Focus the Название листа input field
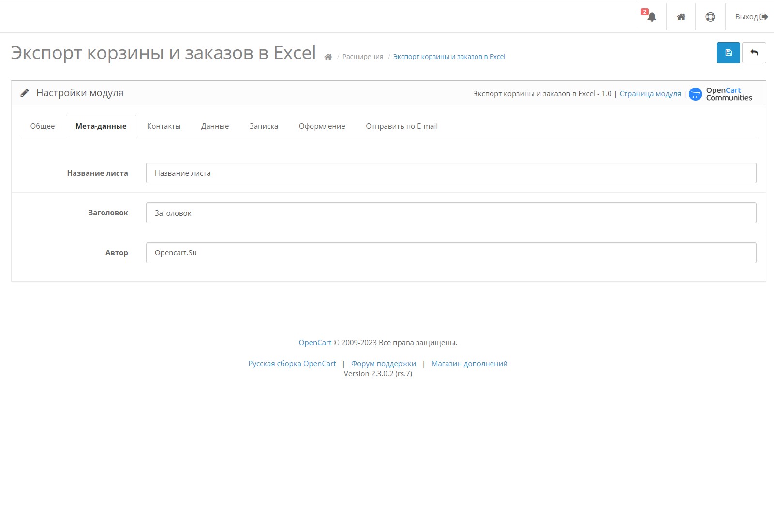The image size is (774, 532). click(451, 173)
